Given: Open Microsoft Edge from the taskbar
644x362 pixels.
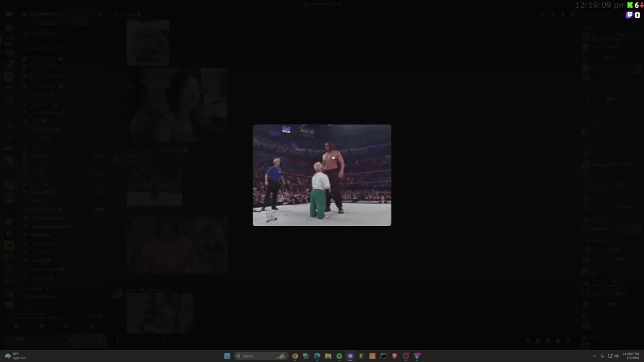Looking at the screenshot, I should pyautogui.click(x=317, y=356).
